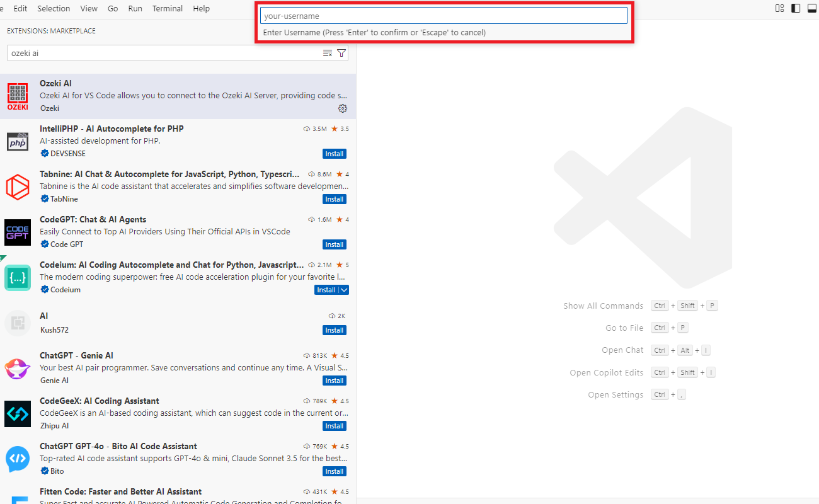Click the gray AI extension placeholder icon

[x=18, y=323]
